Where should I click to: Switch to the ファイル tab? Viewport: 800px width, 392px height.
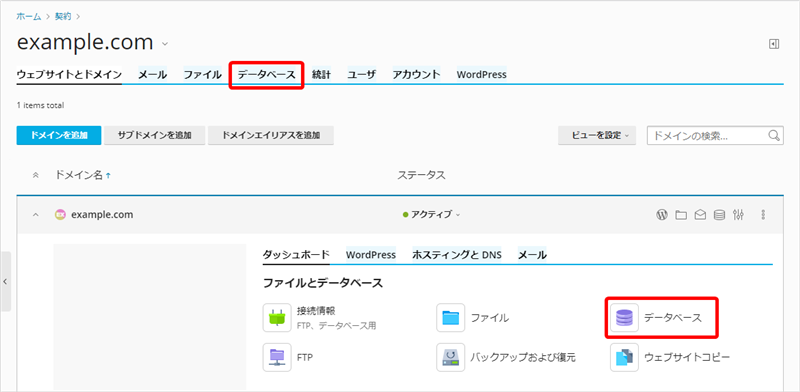click(203, 75)
